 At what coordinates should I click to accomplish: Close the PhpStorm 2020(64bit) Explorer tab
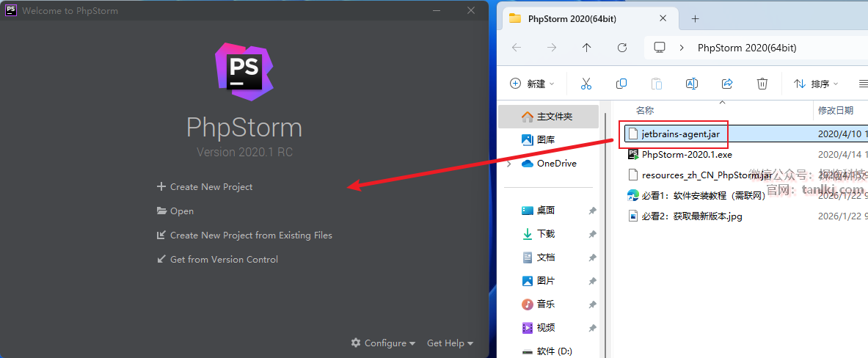pos(662,19)
